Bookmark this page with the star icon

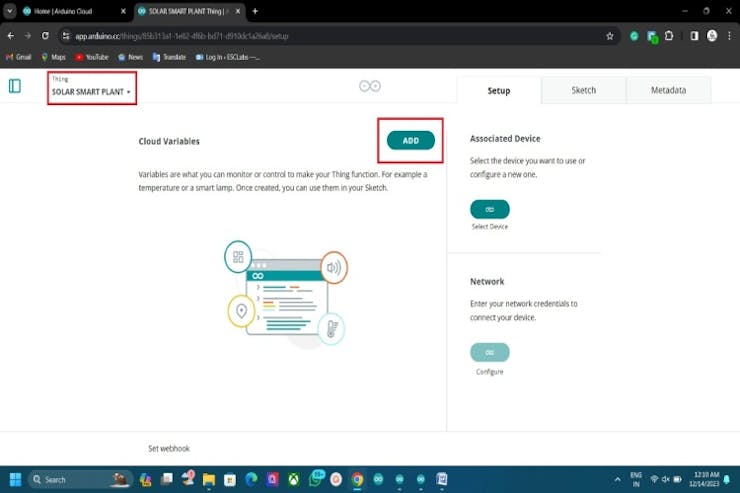[x=610, y=36]
